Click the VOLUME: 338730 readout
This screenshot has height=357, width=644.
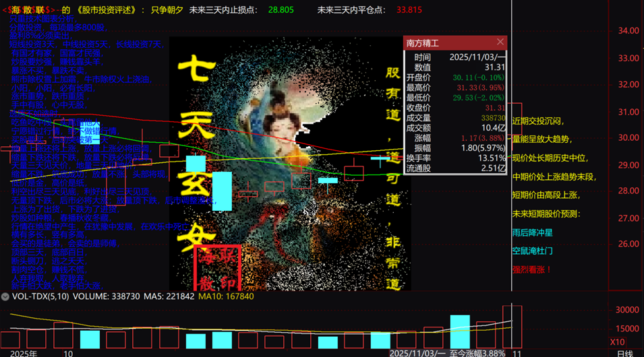pyautogui.click(x=106, y=296)
